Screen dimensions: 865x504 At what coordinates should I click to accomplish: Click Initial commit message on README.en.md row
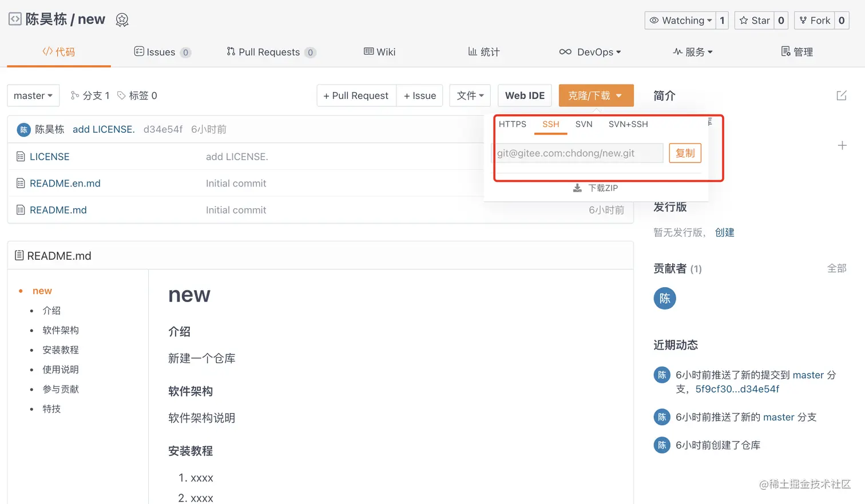[236, 184]
